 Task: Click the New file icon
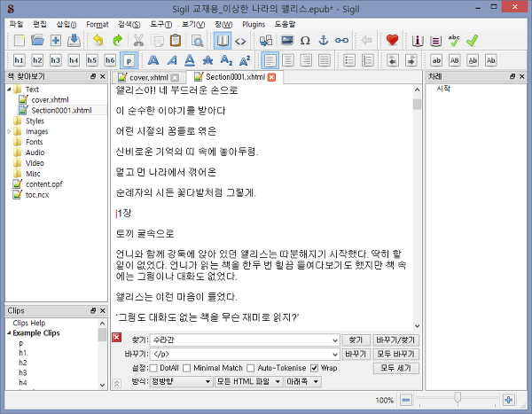tap(20, 41)
